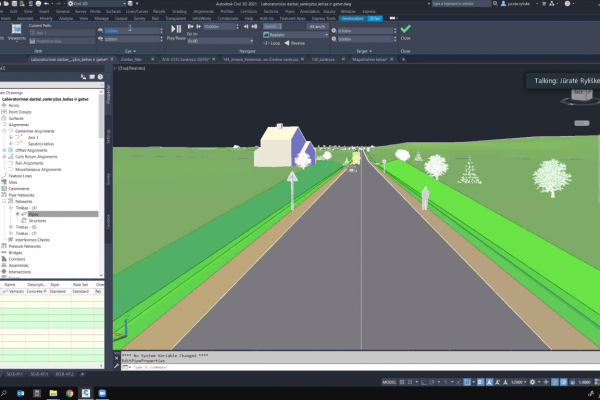This screenshot has height=400, width=600.
Task: Click the Toolspace help icon
Action: click(x=100, y=77)
